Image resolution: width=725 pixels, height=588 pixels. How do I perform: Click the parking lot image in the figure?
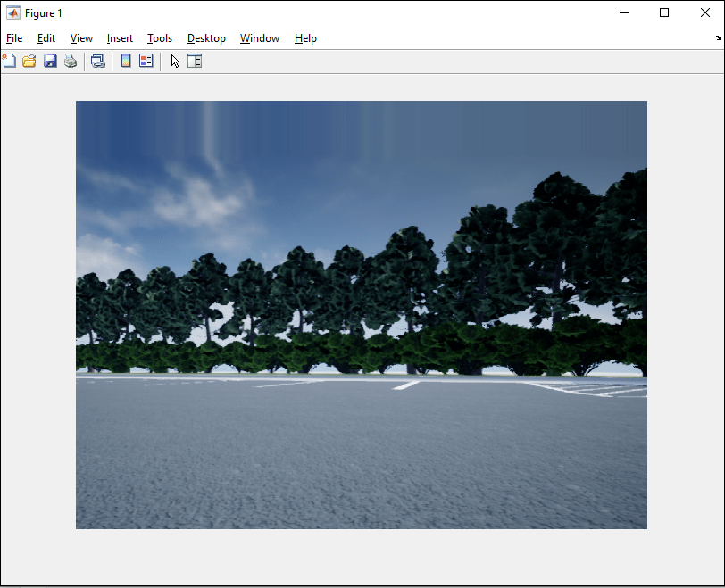point(361,314)
